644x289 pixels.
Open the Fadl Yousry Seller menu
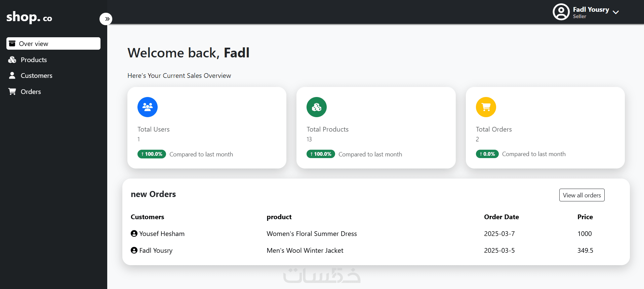pyautogui.click(x=591, y=12)
